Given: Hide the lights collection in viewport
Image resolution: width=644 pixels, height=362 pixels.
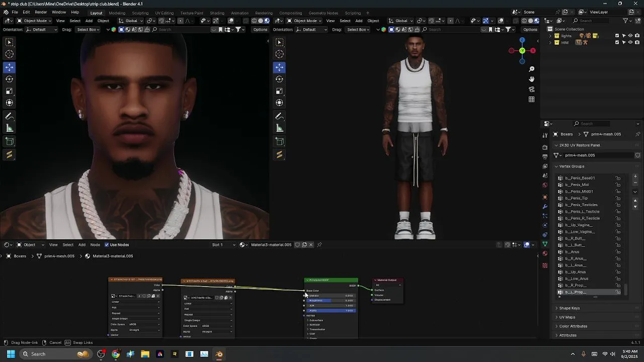Looking at the screenshot, I should pyautogui.click(x=630, y=36).
